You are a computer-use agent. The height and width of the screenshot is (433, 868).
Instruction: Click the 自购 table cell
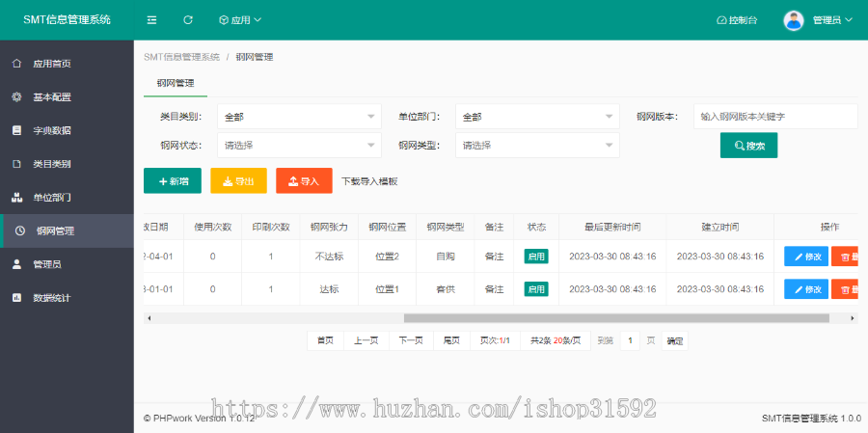point(445,257)
